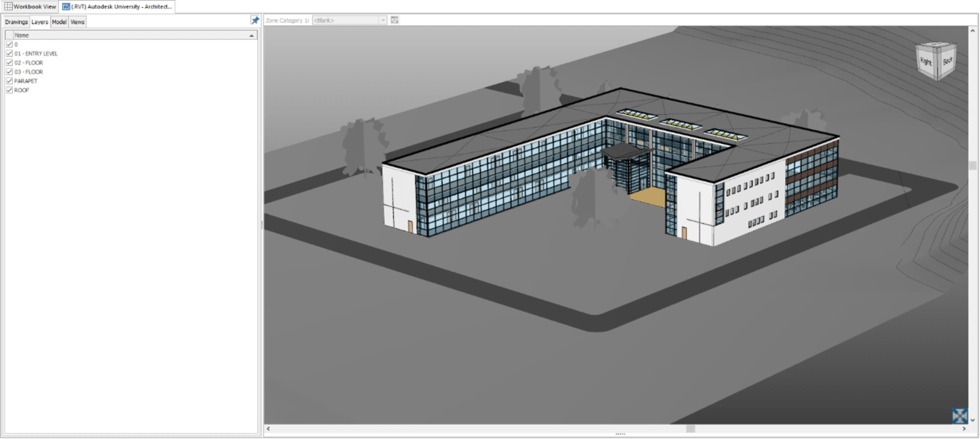Click the vertical scrollbar up arrow

[973, 30]
